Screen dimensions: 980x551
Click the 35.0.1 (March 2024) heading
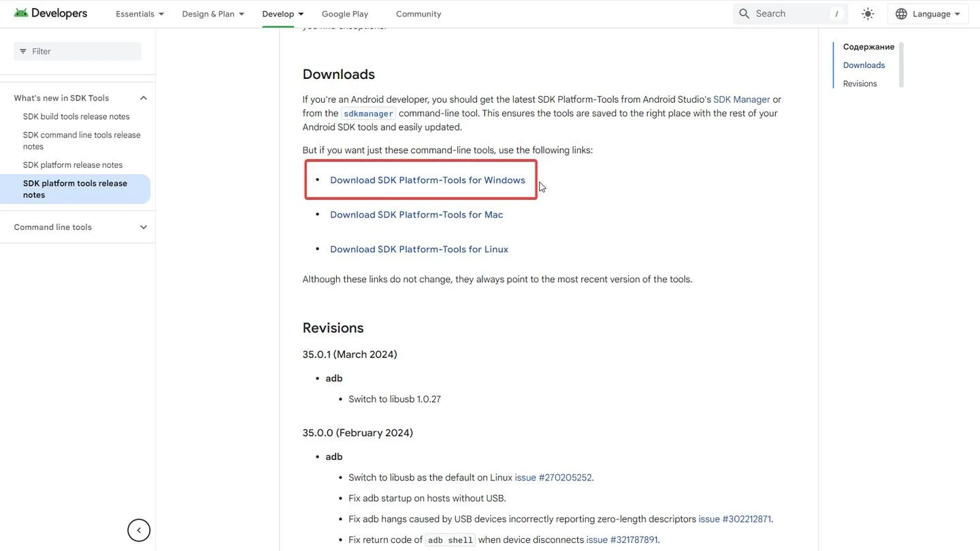point(350,354)
